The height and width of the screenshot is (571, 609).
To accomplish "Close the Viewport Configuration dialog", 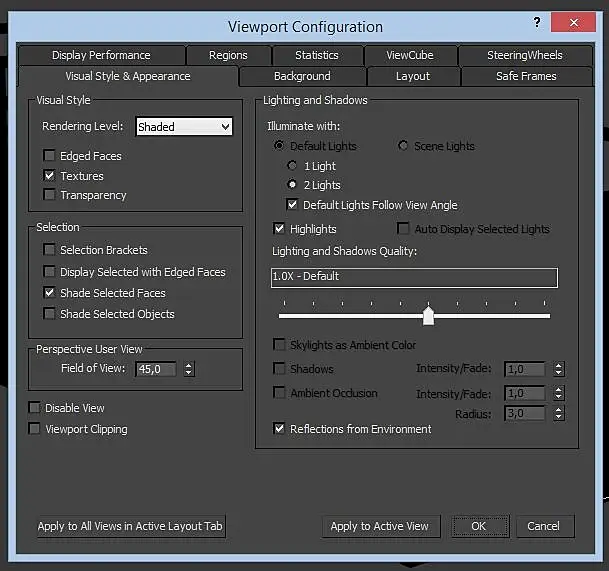I will tap(579, 22).
